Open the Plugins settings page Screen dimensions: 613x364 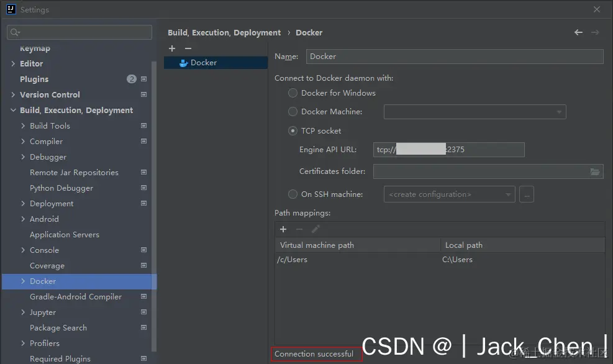34,80
